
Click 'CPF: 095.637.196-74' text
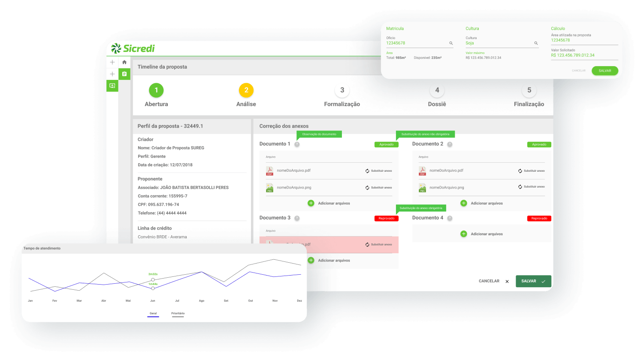pyautogui.click(x=158, y=205)
